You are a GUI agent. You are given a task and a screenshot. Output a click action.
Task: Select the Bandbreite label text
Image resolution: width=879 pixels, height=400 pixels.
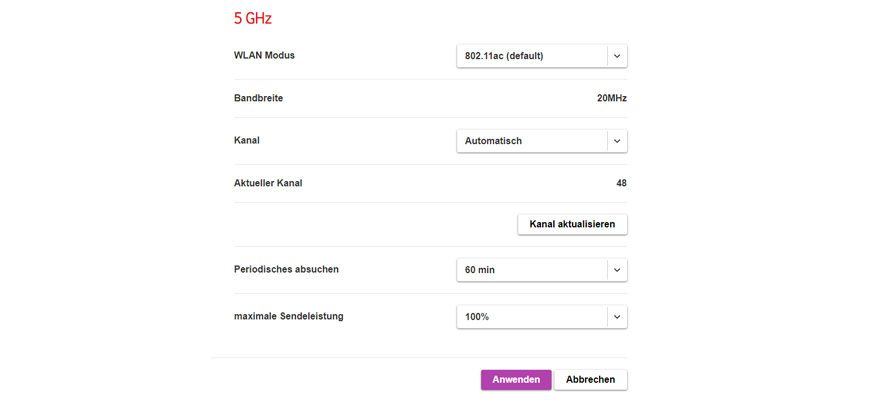coord(258,98)
